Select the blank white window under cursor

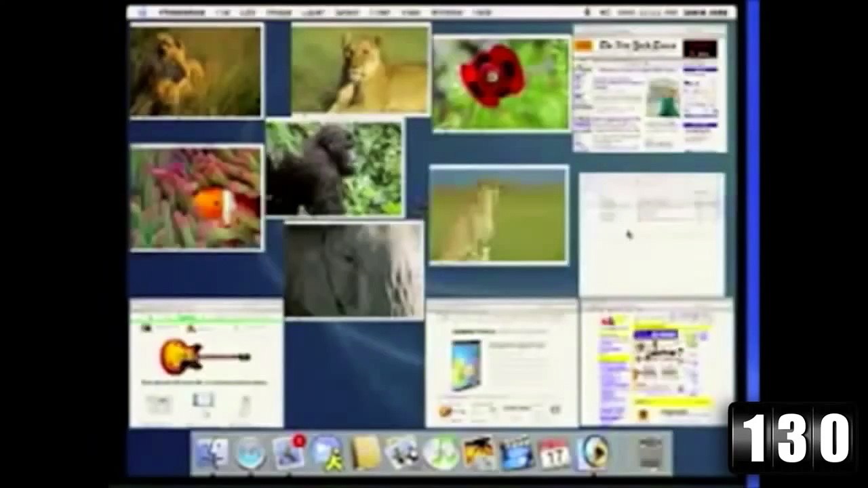point(652,235)
